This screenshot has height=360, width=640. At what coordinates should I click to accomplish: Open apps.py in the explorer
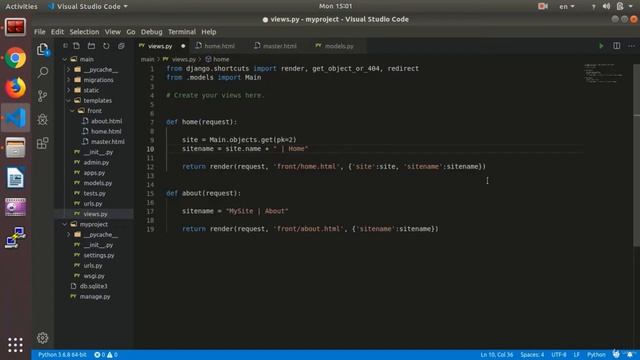point(94,173)
